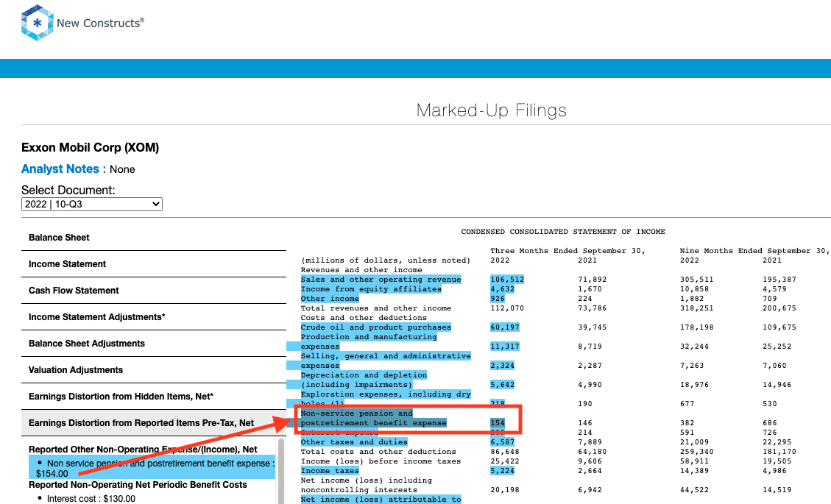Image resolution: width=831 pixels, height=504 pixels.
Task: Click highlighted value 5,224
Action: pos(503,471)
